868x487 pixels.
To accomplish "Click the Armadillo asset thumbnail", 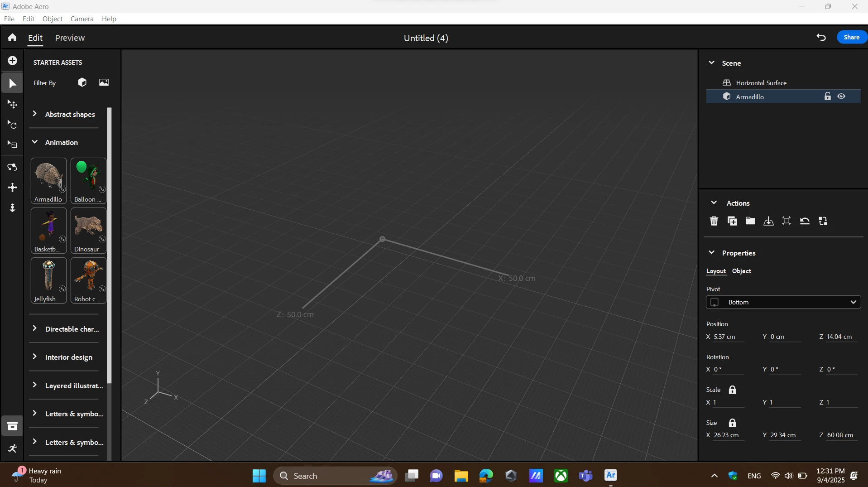I will 48,181.
